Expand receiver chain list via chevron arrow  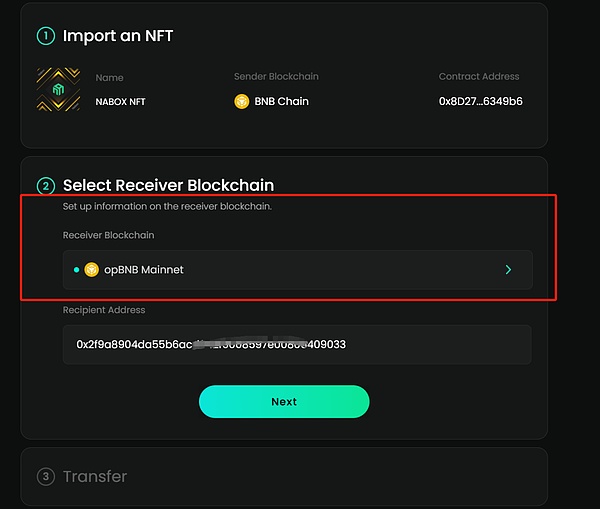pyautogui.click(x=508, y=269)
